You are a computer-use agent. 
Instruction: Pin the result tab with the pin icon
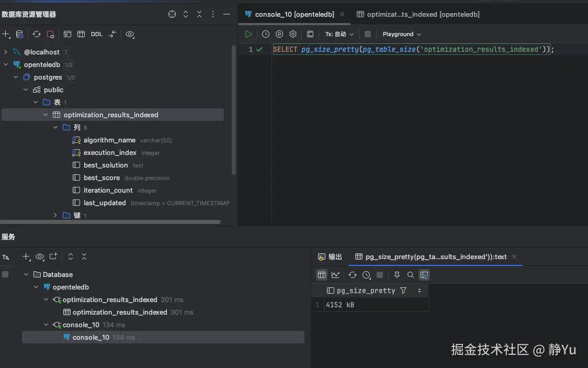(397, 275)
